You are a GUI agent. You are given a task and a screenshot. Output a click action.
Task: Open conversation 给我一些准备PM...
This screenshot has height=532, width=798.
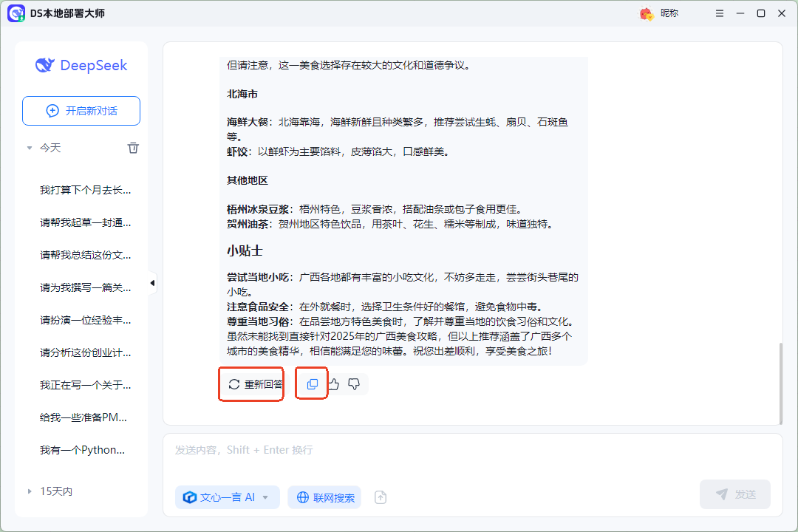pos(83,417)
